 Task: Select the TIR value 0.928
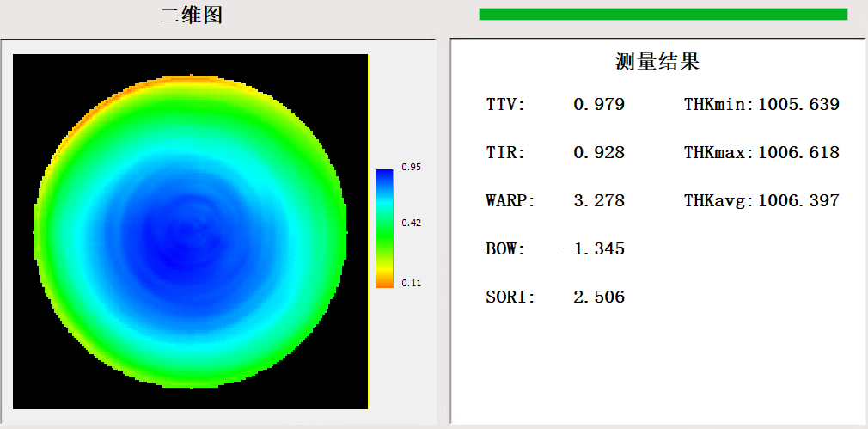[598, 153]
